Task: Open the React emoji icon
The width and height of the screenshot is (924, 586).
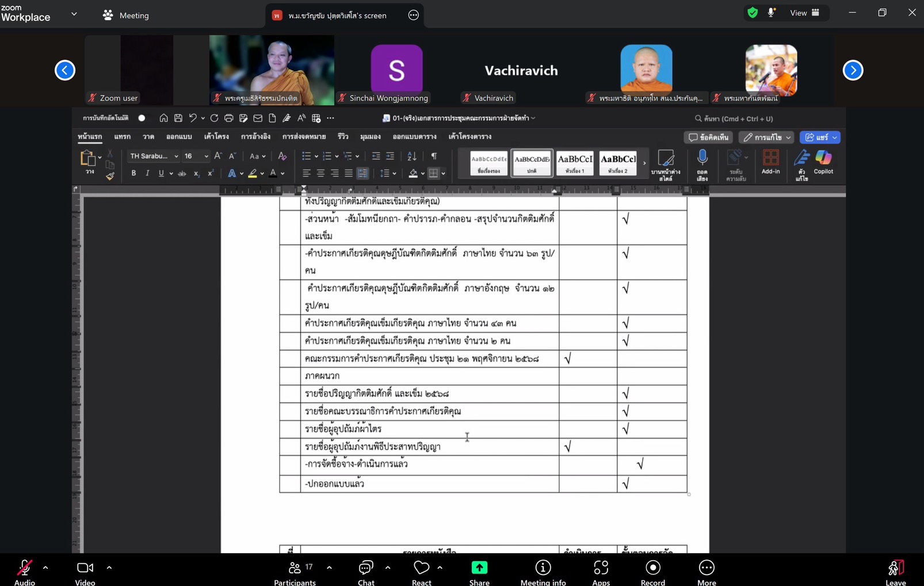Action: point(421,568)
